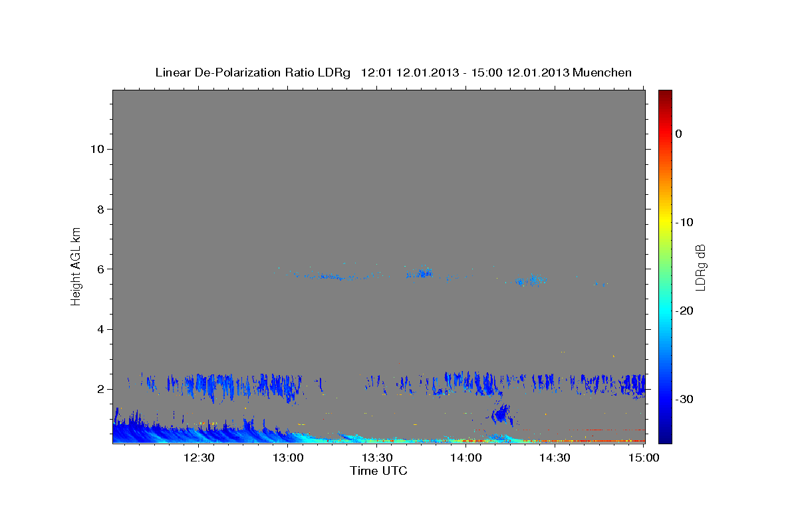
Task: Click the colorbar value -30
Action: 684,399
